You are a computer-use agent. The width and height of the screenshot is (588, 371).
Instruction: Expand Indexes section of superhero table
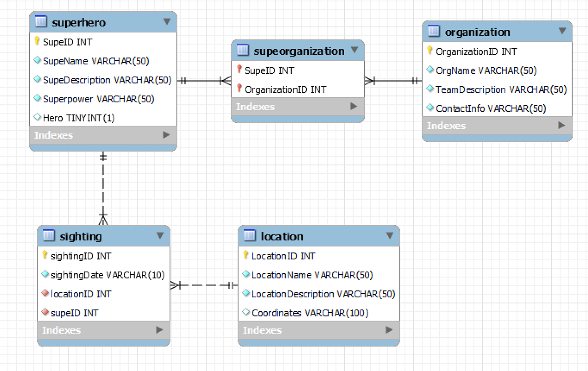pos(166,135)
